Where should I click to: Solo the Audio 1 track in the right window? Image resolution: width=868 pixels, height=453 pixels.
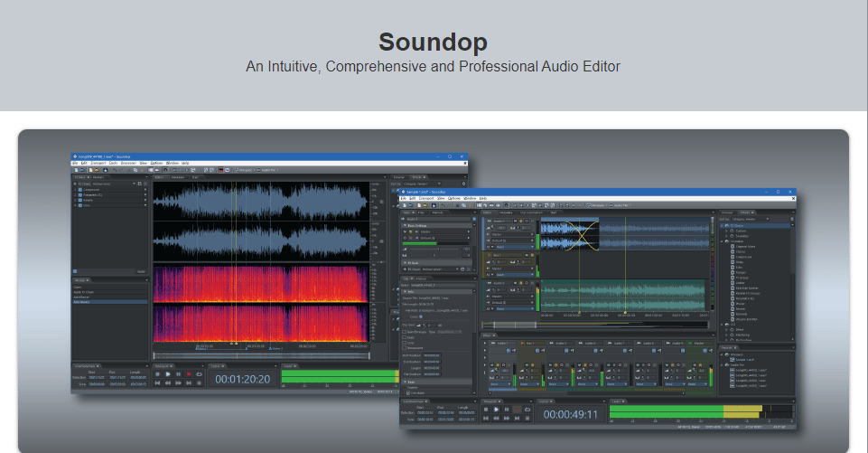521,222
